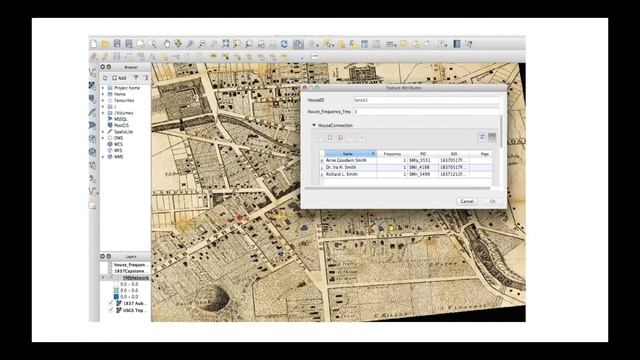Open project with the folder icon
The image size is (640, 360).
(105, 44)
